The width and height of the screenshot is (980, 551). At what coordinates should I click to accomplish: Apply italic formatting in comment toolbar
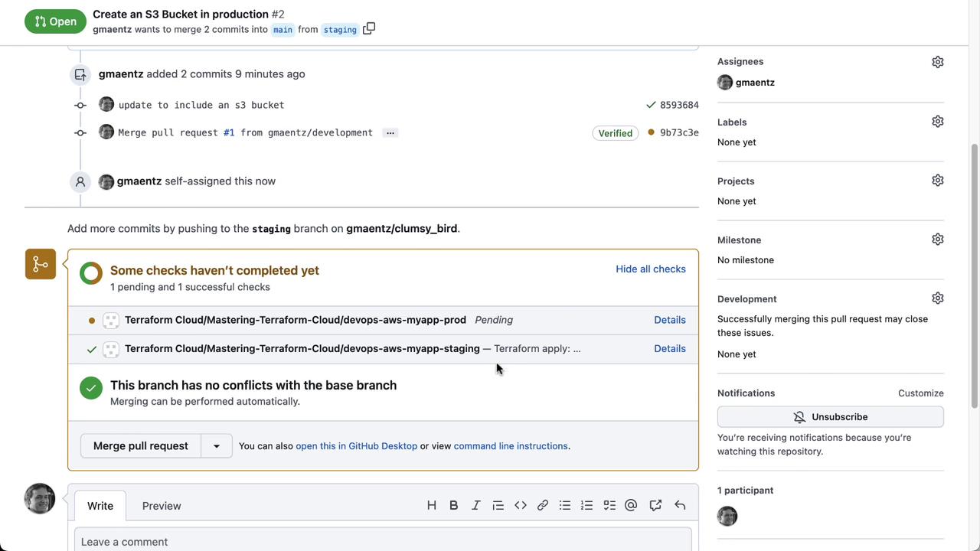pyautogui.click(x=475, y=505)
